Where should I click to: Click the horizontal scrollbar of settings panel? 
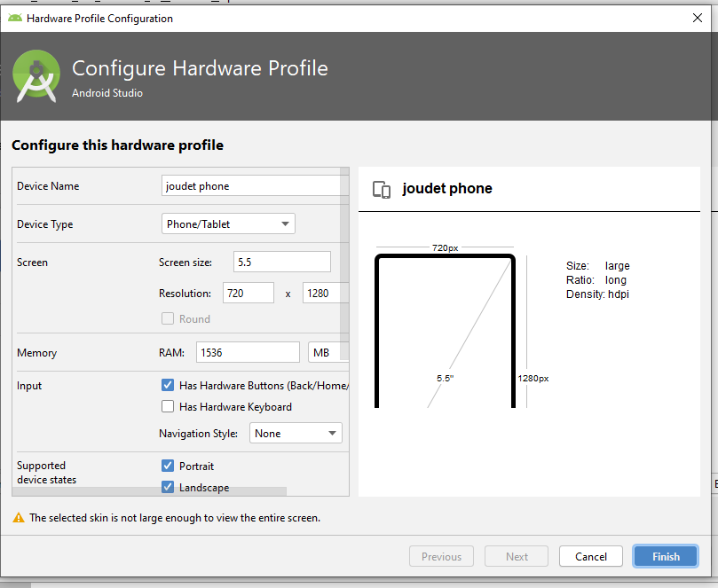coord(149,491)
